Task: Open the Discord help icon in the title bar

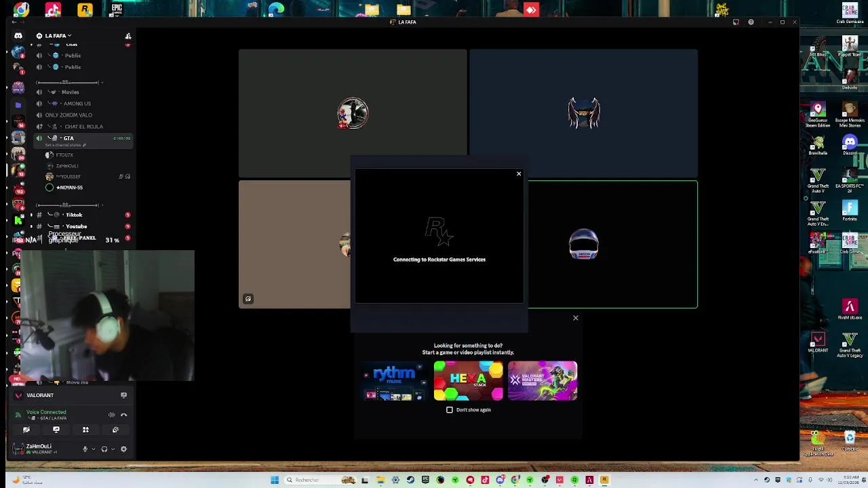Action: pos(751,22)
